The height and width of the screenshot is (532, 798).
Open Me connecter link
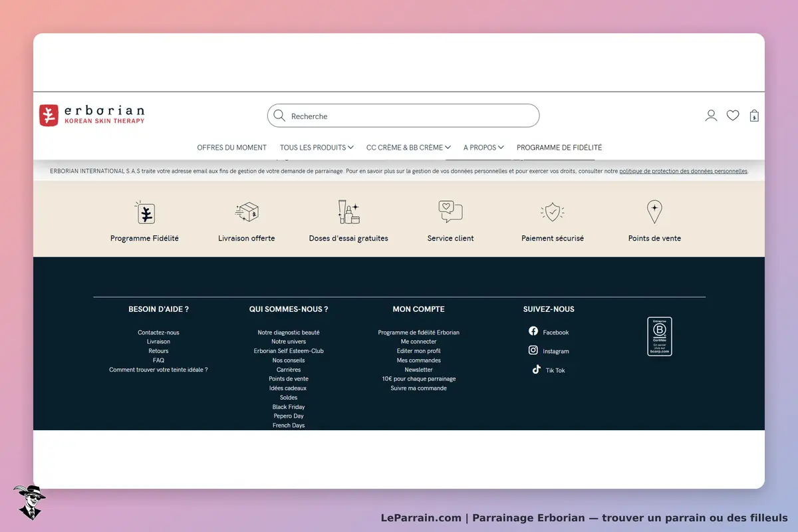click(x=419, y=342)
